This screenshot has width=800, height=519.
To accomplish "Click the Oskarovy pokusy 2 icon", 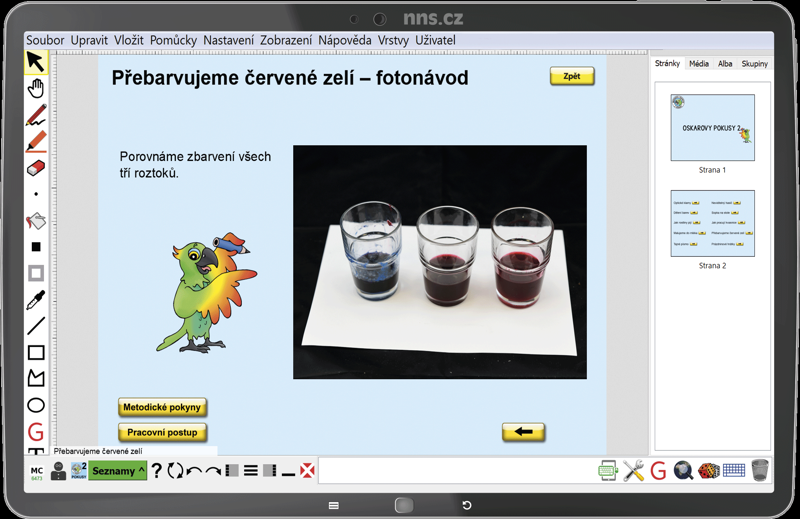I will pos(79,471).
